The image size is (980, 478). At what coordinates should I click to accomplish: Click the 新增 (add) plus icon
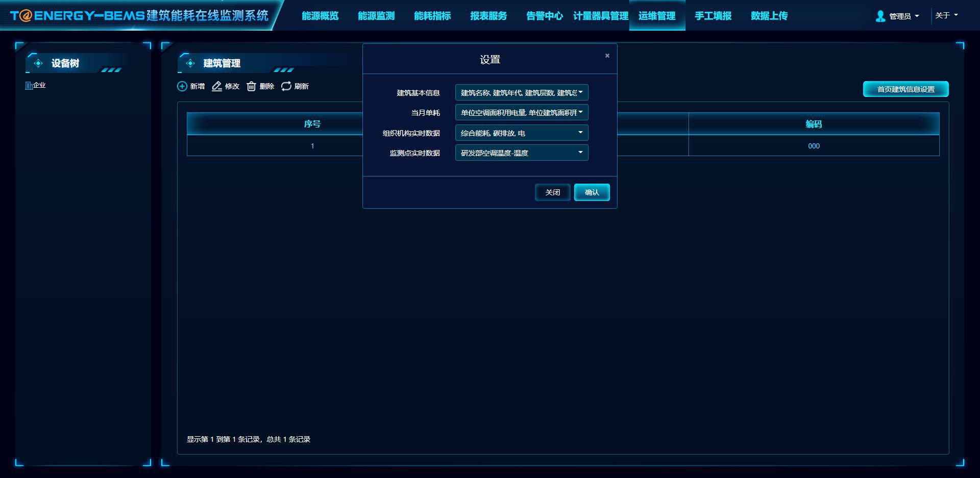(182, 86)
